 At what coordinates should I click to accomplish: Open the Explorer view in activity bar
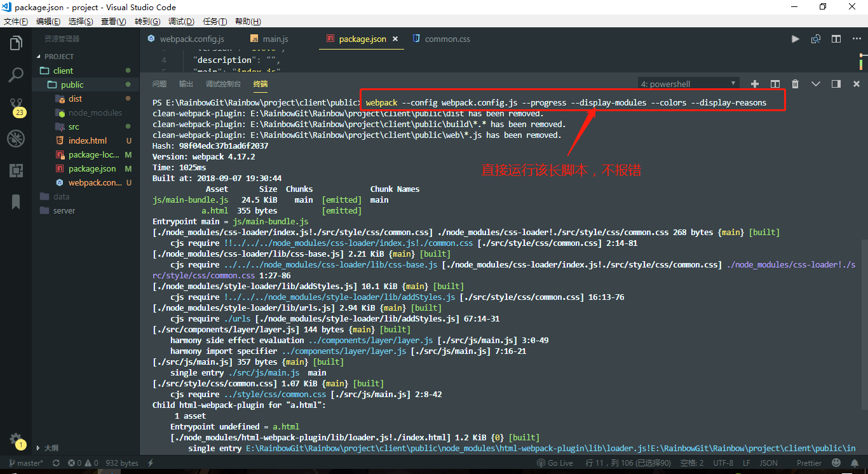pyautogui.click(x=16, y=43)
